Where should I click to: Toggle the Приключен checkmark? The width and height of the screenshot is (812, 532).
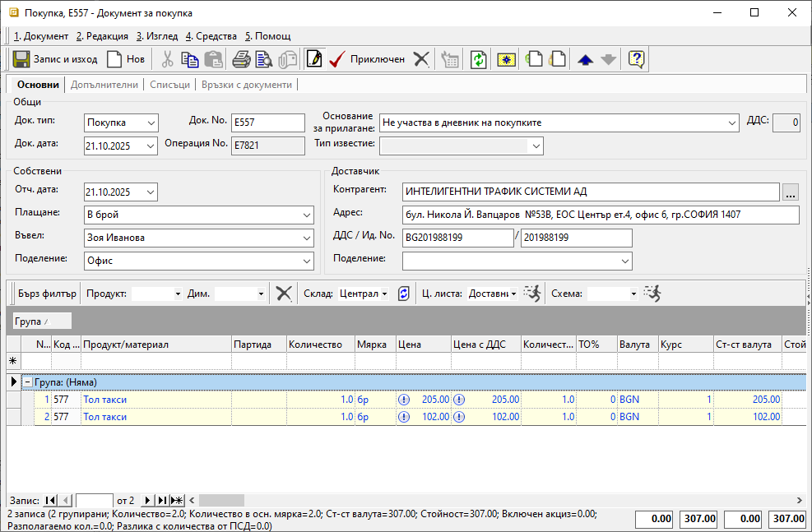[367, 59]
